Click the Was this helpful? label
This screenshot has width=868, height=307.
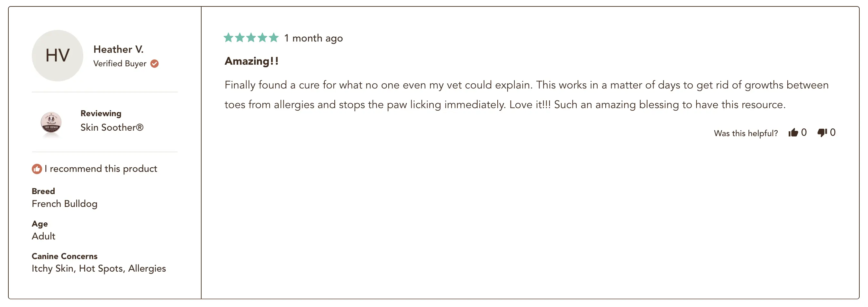coord(745,133)
